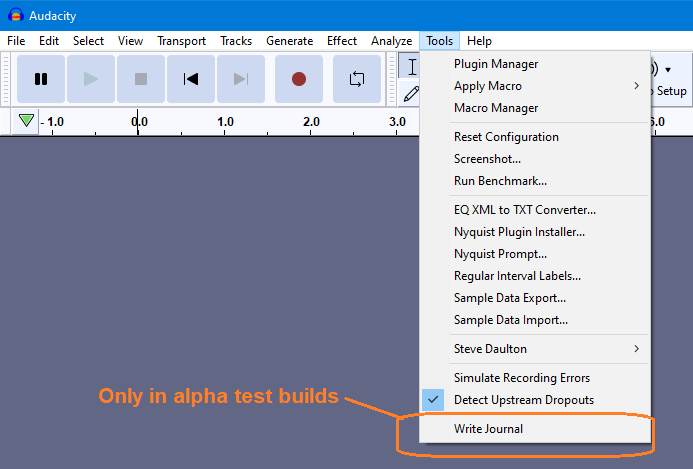Viewport: 693px width, 469px height.
Task: Click the Pause button
Action: pos(41,79)
